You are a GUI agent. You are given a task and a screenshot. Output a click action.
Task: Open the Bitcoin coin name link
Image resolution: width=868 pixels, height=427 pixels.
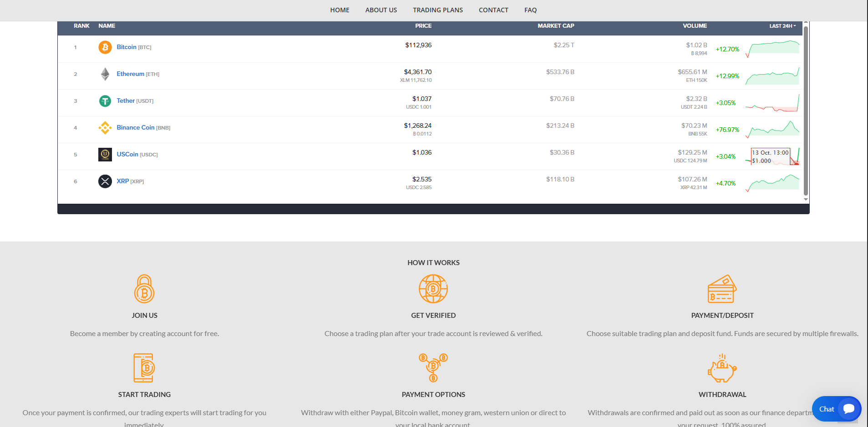127,47
